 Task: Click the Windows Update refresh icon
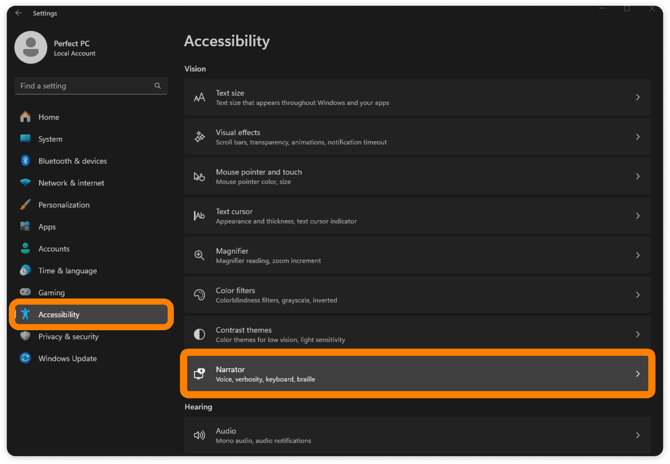click(25, 358)
